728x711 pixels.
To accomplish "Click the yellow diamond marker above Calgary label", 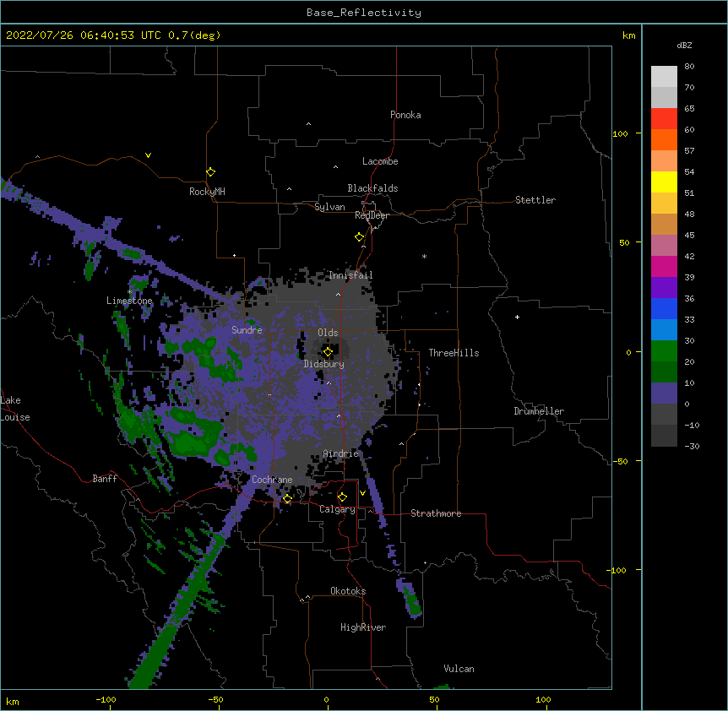I will (342, 497).
